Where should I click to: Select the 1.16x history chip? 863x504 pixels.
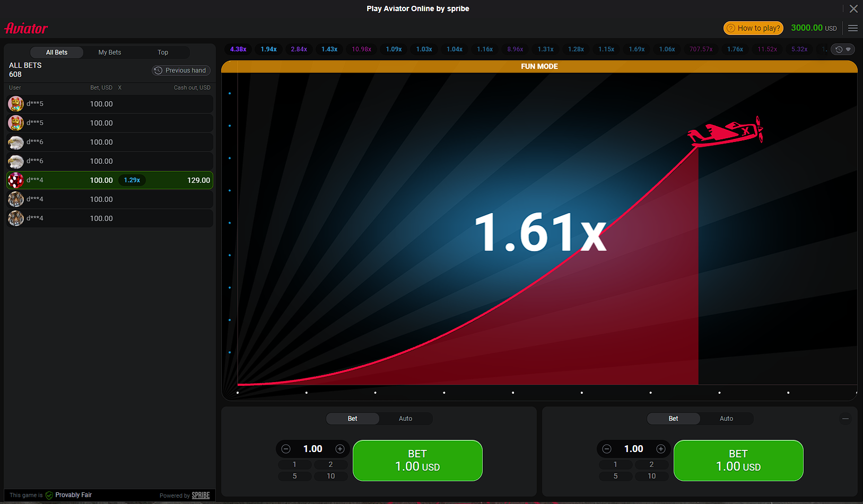485,49
